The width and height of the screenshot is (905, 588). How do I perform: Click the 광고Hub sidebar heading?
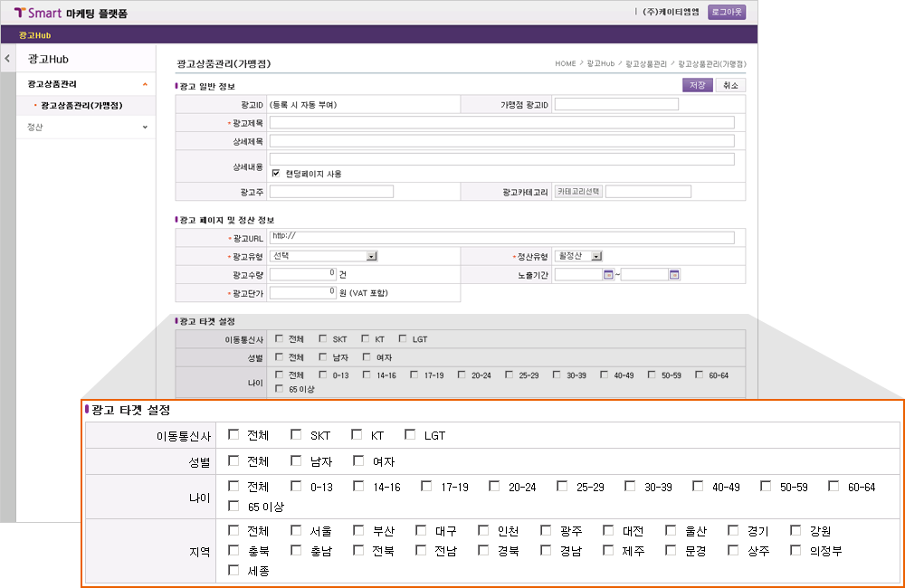click(48, 59)
